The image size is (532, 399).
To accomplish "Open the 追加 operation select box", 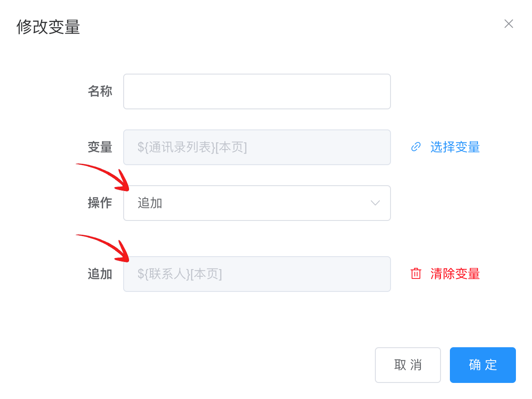I will (257, 203).
